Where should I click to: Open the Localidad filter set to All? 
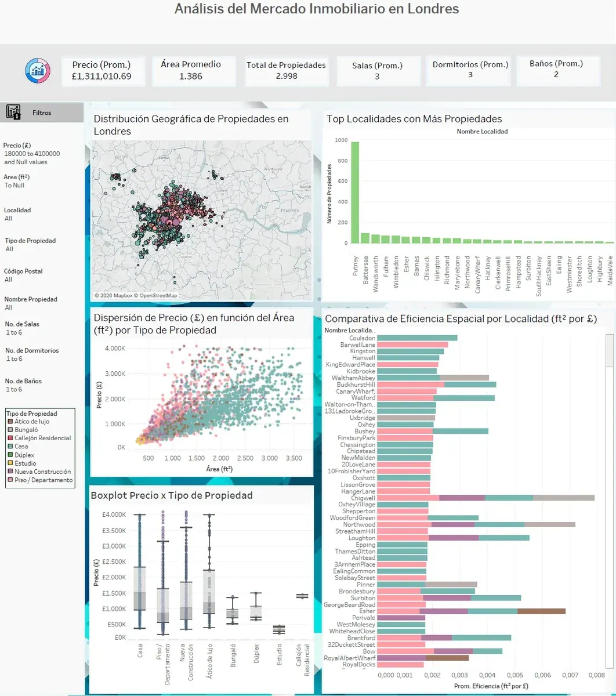tap(8, 219)
